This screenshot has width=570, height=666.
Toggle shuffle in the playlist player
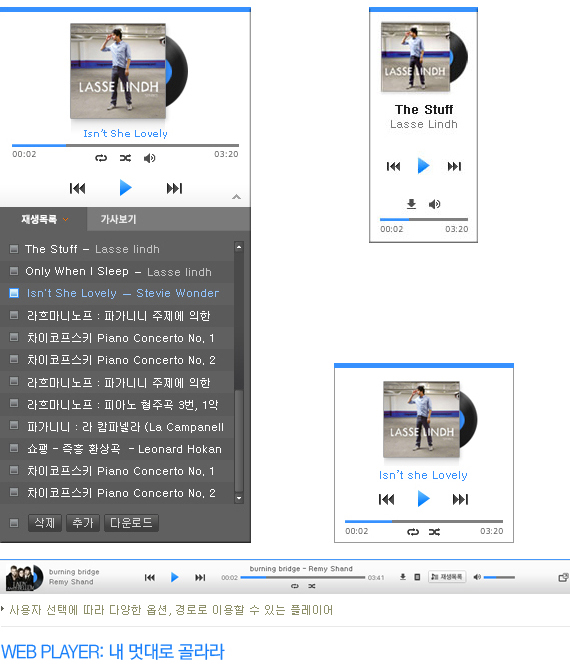point(125,158)
